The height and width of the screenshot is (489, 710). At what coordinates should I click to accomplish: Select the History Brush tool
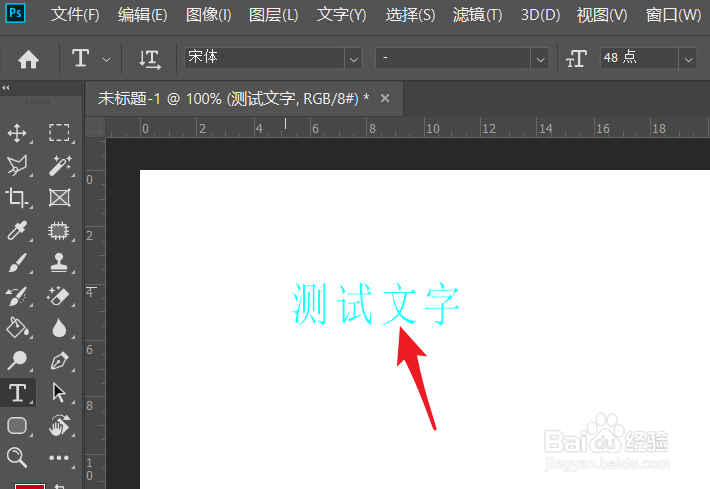(17, 296)
